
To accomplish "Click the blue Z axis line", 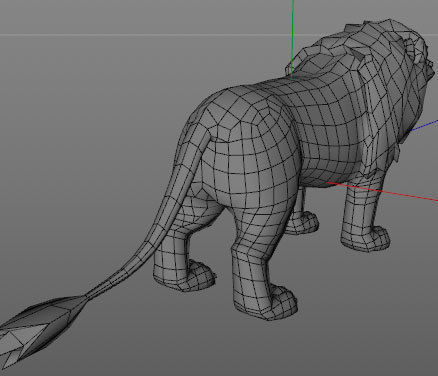I will [424, 126].
